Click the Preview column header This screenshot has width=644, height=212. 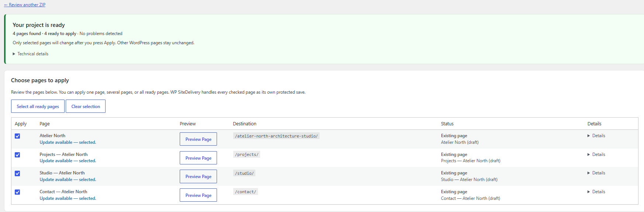tap(188, 124)
